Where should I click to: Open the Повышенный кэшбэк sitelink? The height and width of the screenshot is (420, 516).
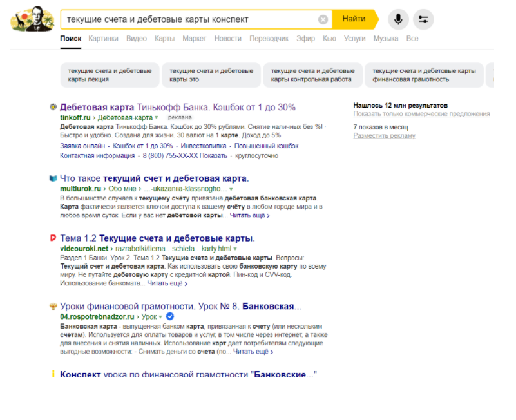pyautogui.click(x=266, y=146)
